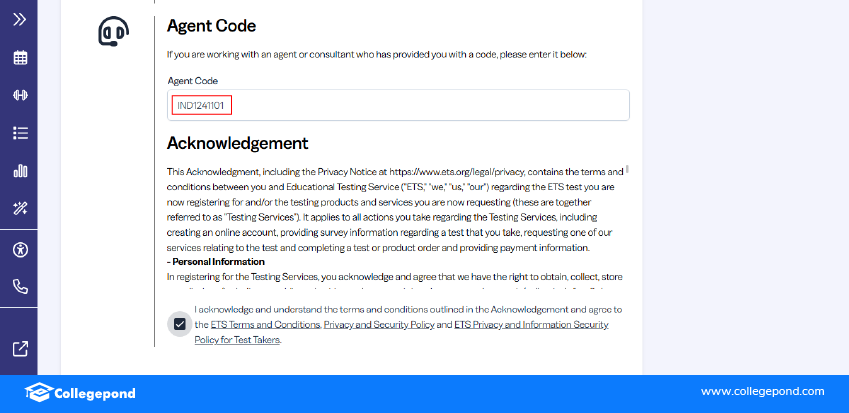Open the accessibility icon in sidebar

point(19,249)
